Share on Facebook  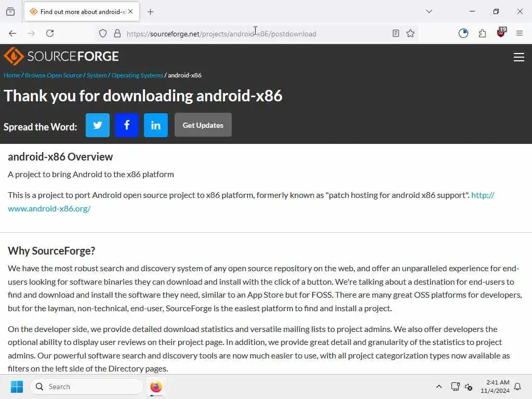pyautogui.click(x=127, y=125)
